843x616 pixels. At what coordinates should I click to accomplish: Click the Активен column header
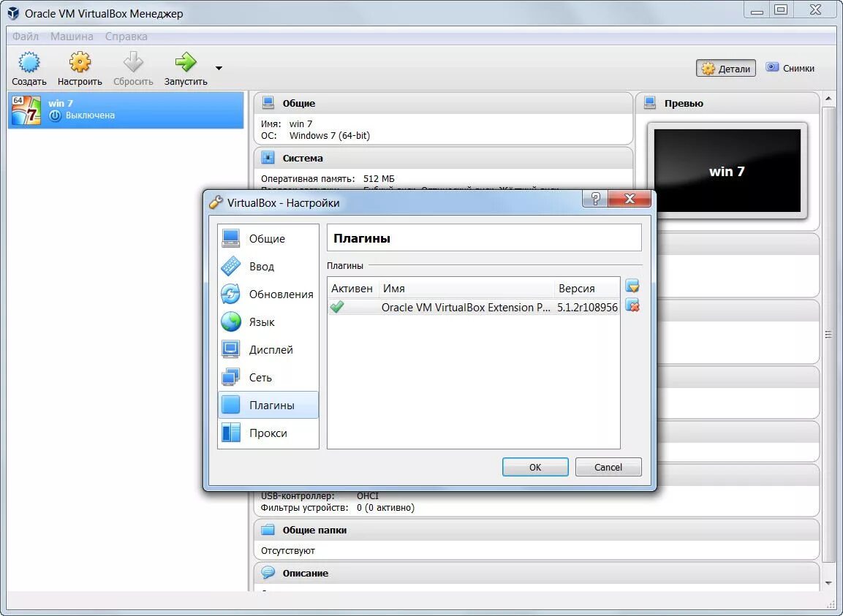coord(352,288)
